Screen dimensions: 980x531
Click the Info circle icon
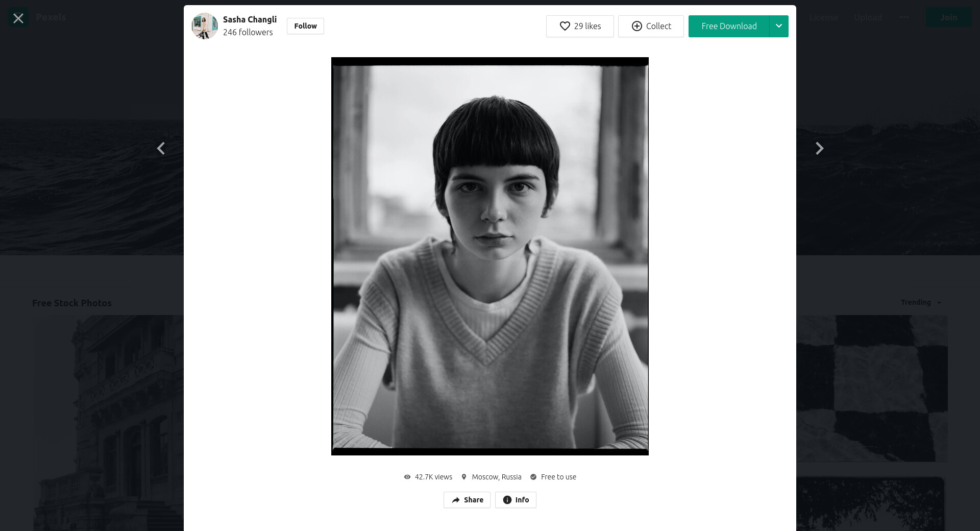[x=507, y=500]
